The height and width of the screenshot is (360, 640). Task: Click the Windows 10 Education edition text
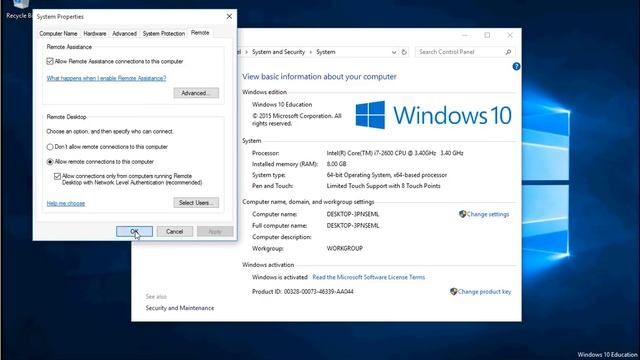[282, 104]
